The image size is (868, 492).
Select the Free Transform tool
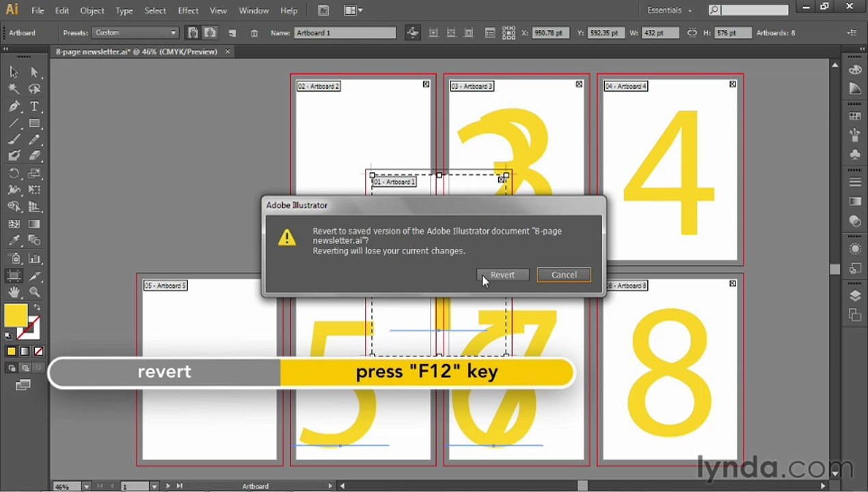34,190
